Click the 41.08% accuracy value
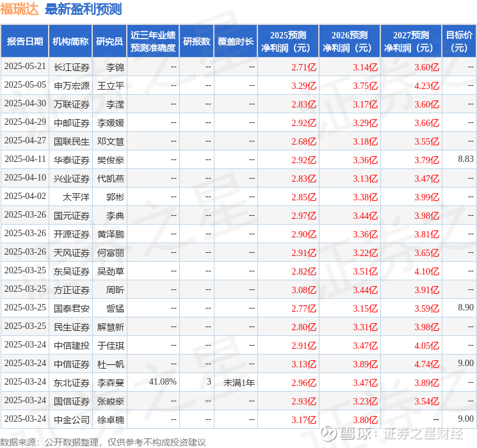Screen dimensions: 477x448 163,381
